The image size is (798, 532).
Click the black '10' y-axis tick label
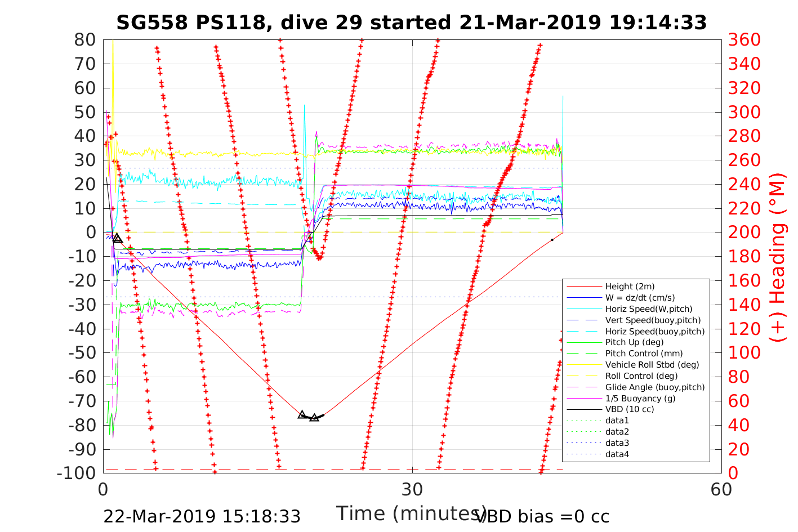pyautogui.click(x=85, y=208)
